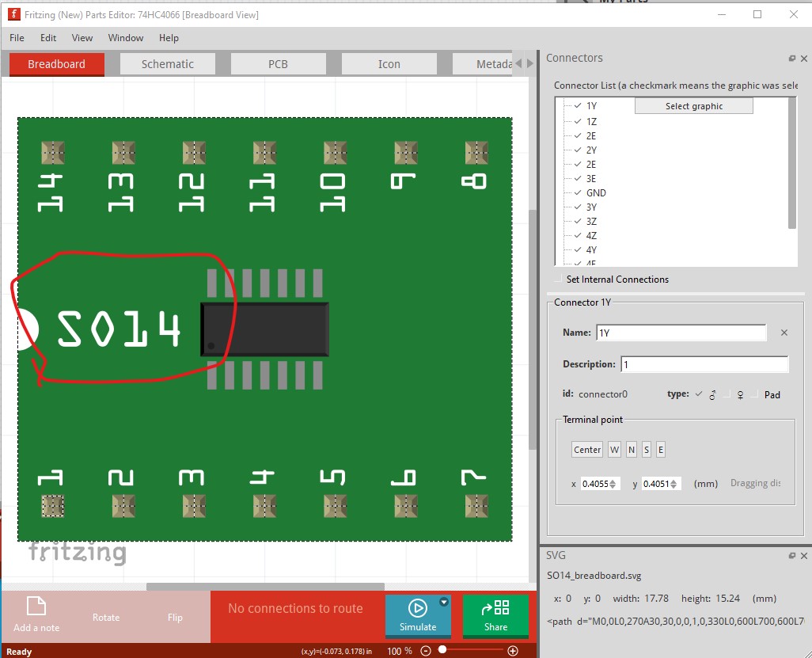Select the pad above label 7
The width and height of the screenshot is (812, 658).
point(476,506)
